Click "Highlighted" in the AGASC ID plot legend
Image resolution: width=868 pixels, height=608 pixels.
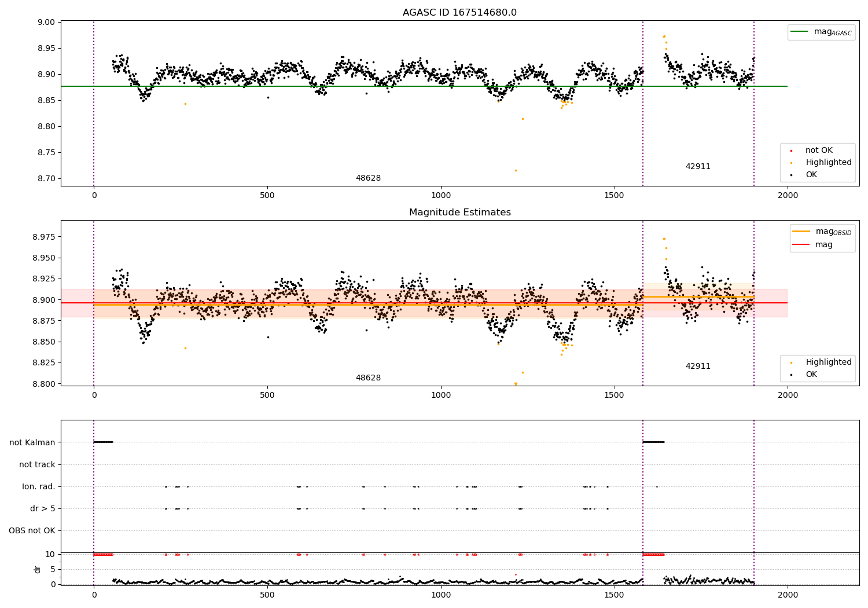coord(829,163)
